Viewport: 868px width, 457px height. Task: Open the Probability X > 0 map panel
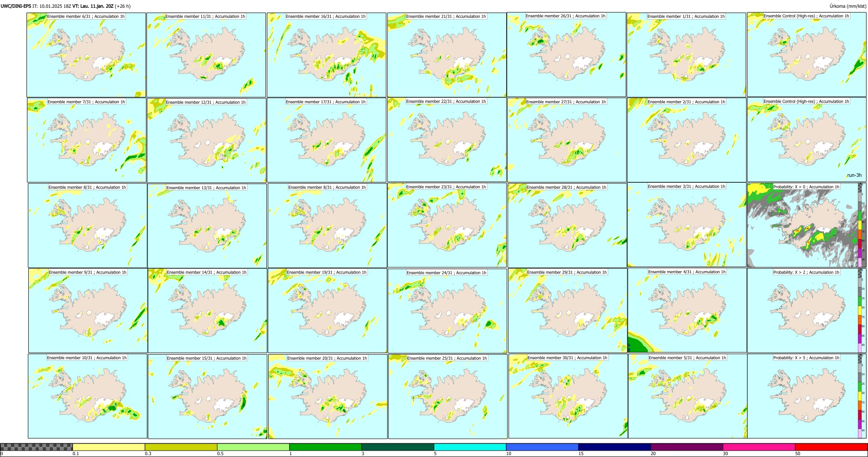tap(807, 225)
